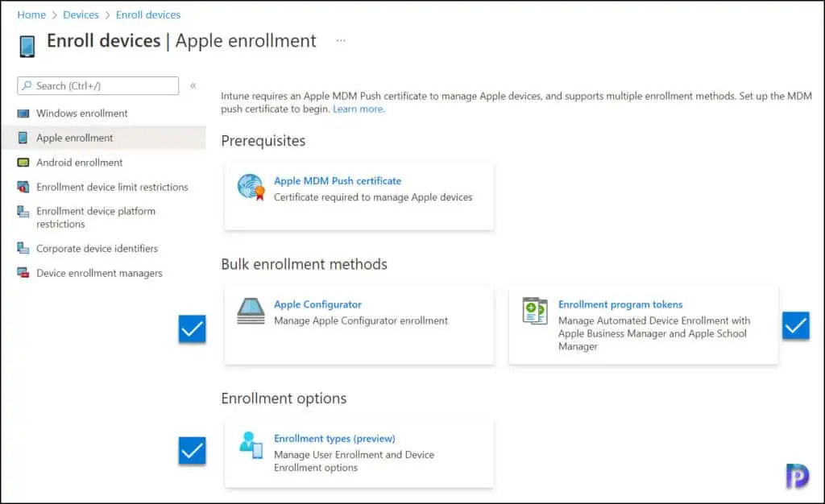The width and height of the screenshot is (825, 504).
Task: Click the Apple enrollment sidebar icon
Action: 23,138
